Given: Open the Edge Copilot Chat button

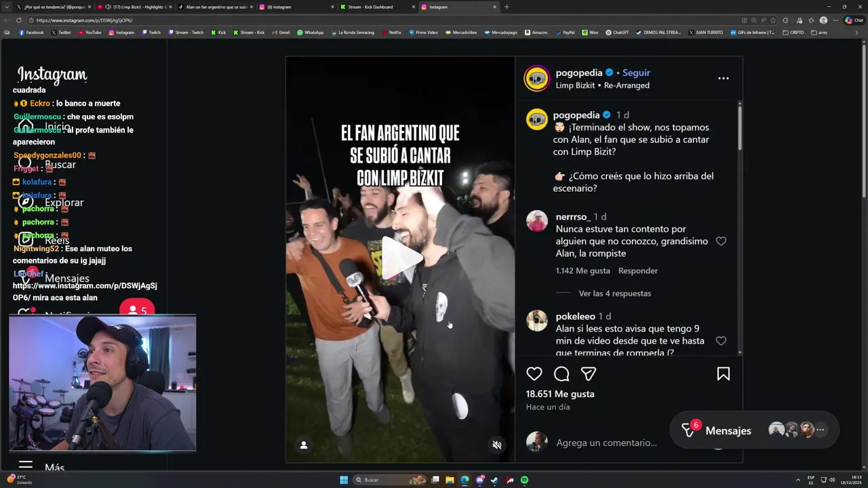Looking at the screenshot, I should 854,20.
